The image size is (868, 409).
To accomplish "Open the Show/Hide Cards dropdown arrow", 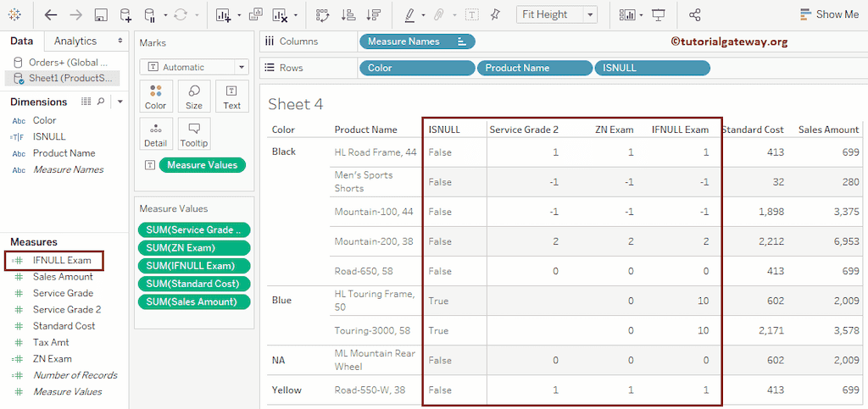I will coord(641,15).
